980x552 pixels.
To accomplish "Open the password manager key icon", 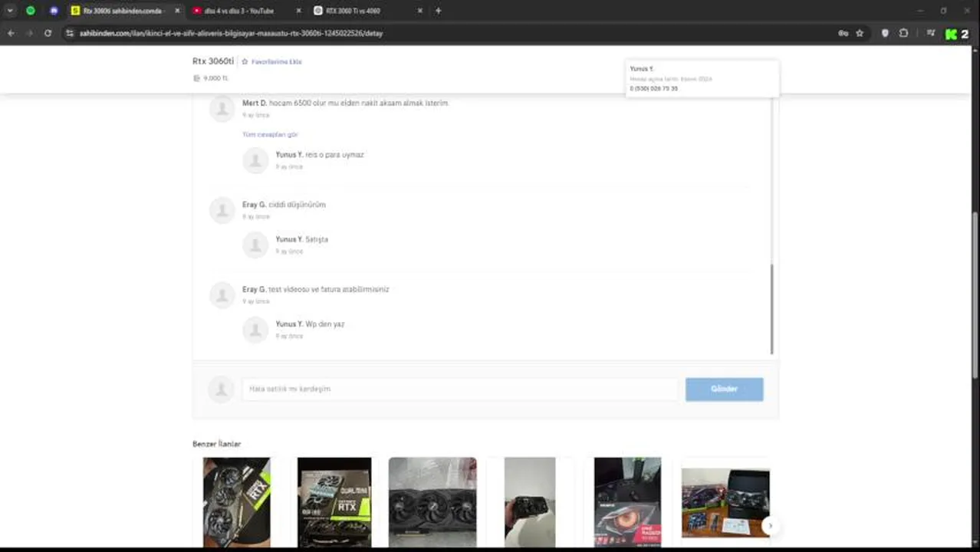I will pos(843,33).
